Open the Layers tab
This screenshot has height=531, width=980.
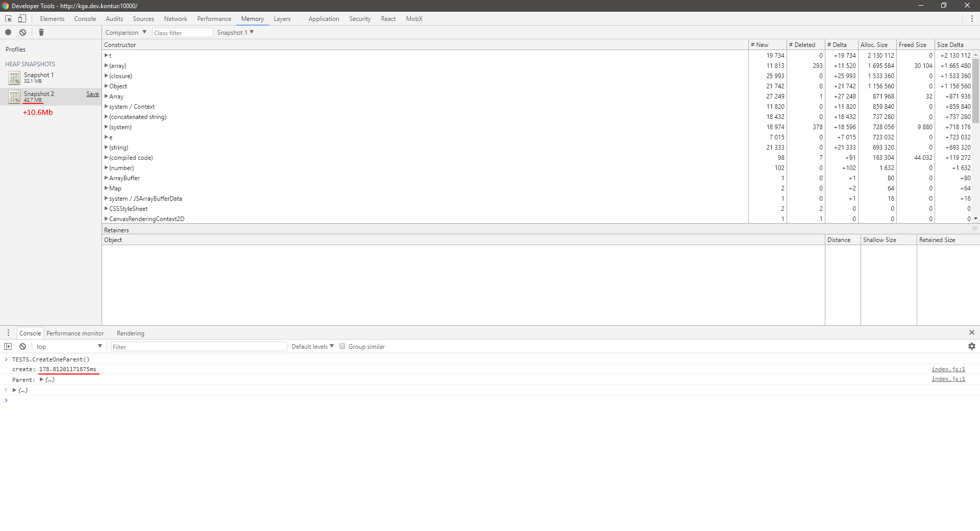coord(282,19)
